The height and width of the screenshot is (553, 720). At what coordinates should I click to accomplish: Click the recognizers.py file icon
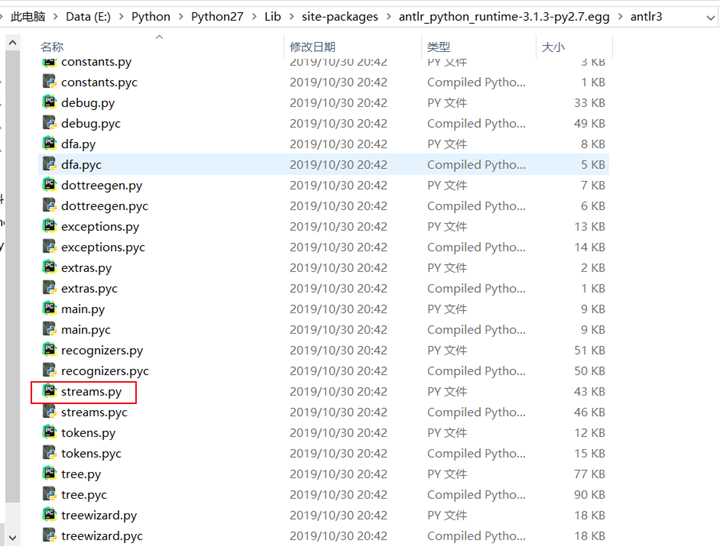[x=49, y=350]
